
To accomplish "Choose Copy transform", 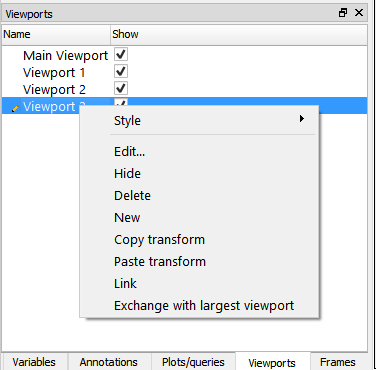I will 199,240.
